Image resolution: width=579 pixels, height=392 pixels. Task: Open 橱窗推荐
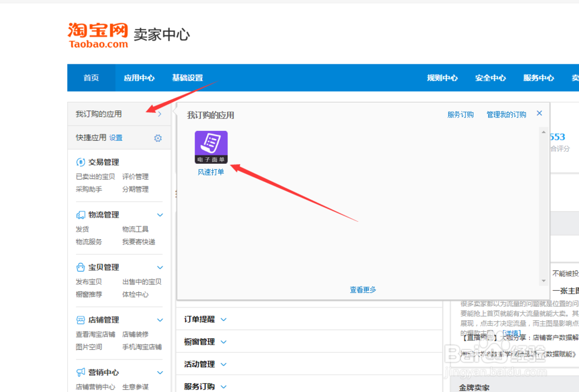(89, 295)
